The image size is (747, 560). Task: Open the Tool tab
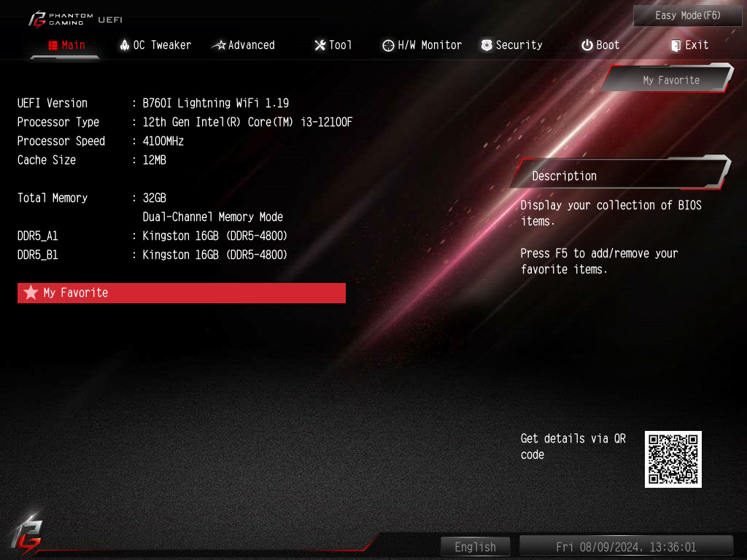point(333,45)
